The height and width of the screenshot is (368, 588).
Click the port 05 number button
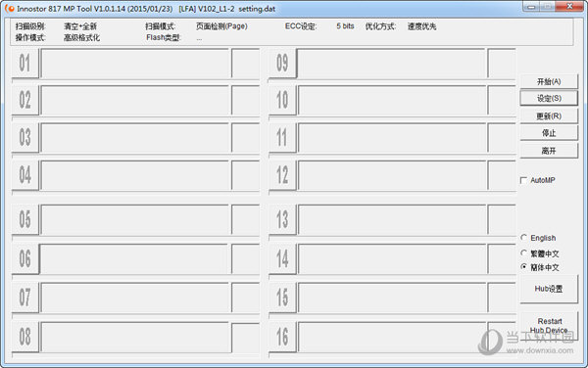pyautogui.click(x=24, y=219)
